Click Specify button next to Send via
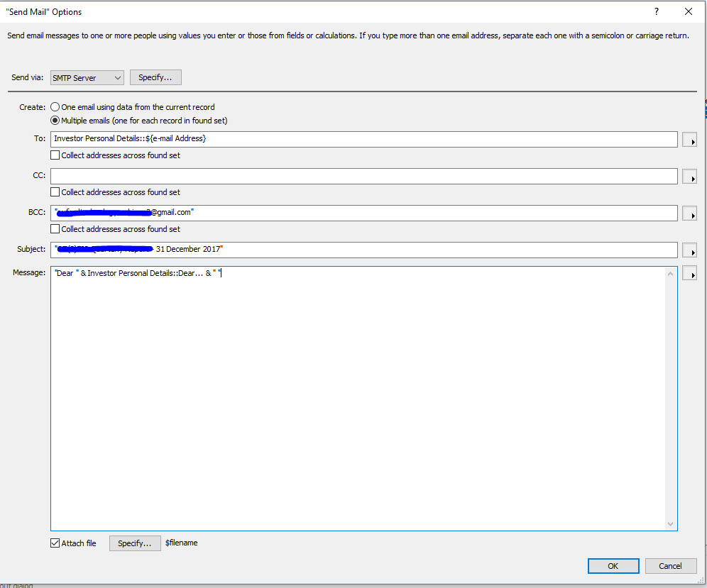707x588 pixels. (x=155, y=77)
